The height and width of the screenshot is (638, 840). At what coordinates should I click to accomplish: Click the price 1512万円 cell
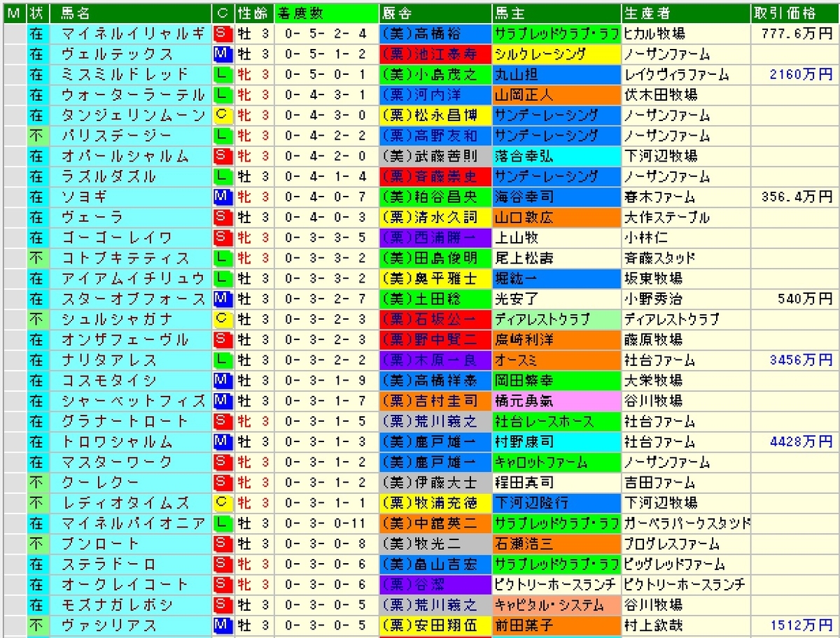coord(794,625)
